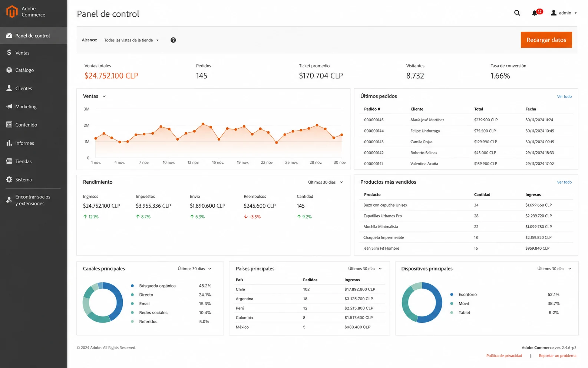Open the Informes menu in sidebar
The image size is (588, 368).
coord(33,143)
